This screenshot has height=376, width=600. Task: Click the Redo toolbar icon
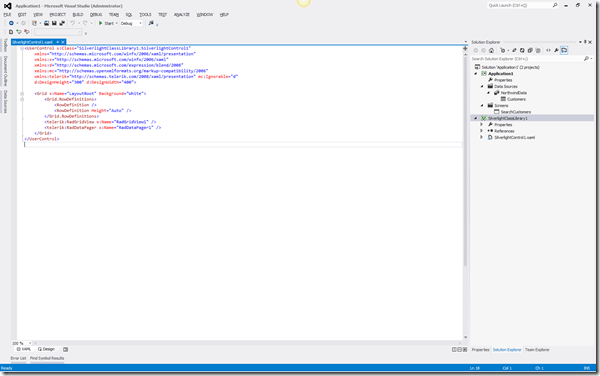click(85, 23)
